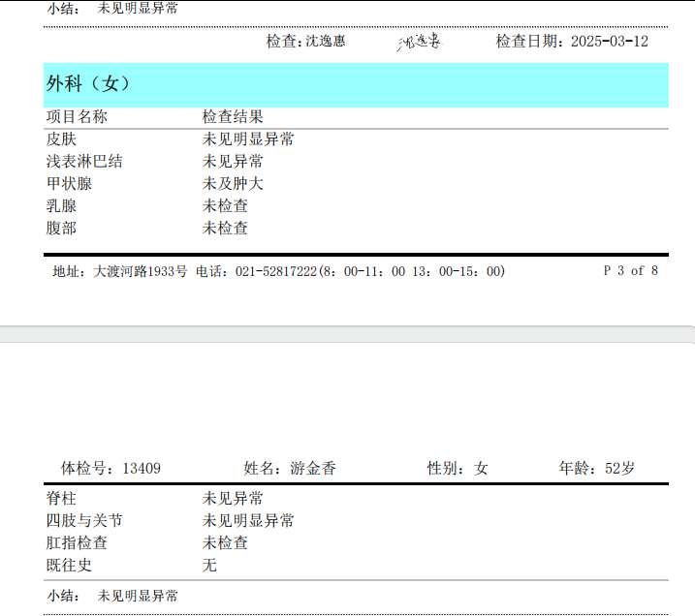Select the 肛指检查 item label

[x=77, y=543]
